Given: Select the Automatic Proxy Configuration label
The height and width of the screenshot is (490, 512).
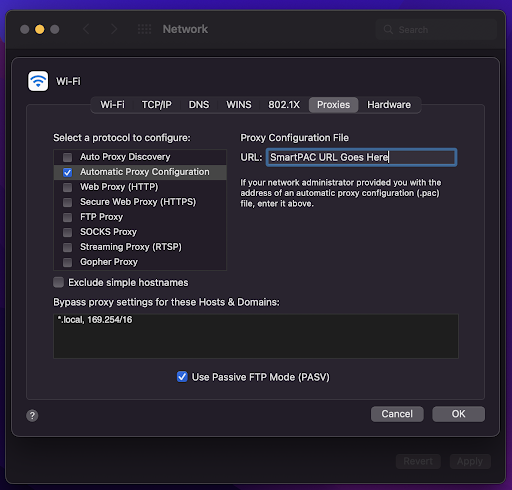Looking at the screenshot, I should [x=145, y=172].
